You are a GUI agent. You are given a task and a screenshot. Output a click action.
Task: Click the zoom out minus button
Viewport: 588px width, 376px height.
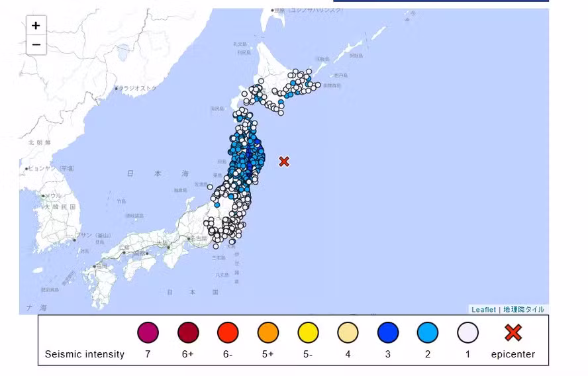pyautogui.click(x=36, y=45)
